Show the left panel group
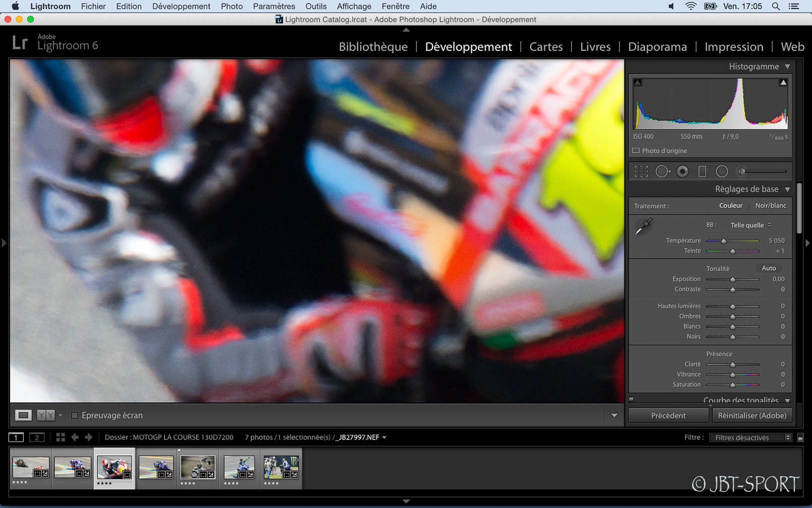Image resolution: width=812 pixels, height=508 pixels. click(x=4, y=243)
